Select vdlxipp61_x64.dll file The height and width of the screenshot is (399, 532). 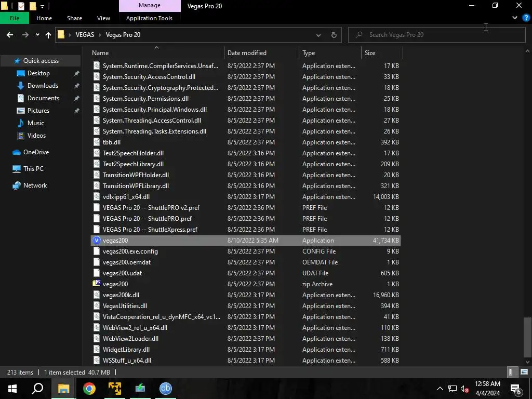pyautogui.click(x=246, y=197)
